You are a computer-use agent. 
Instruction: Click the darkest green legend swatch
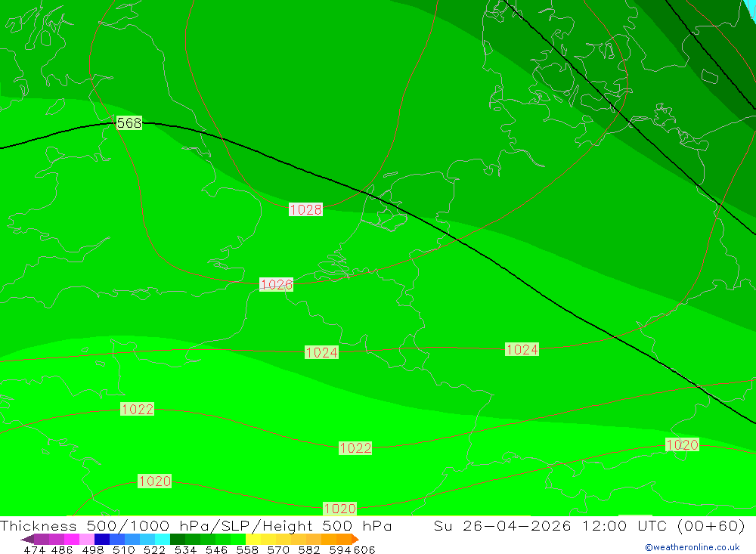[x=178, y=539]
